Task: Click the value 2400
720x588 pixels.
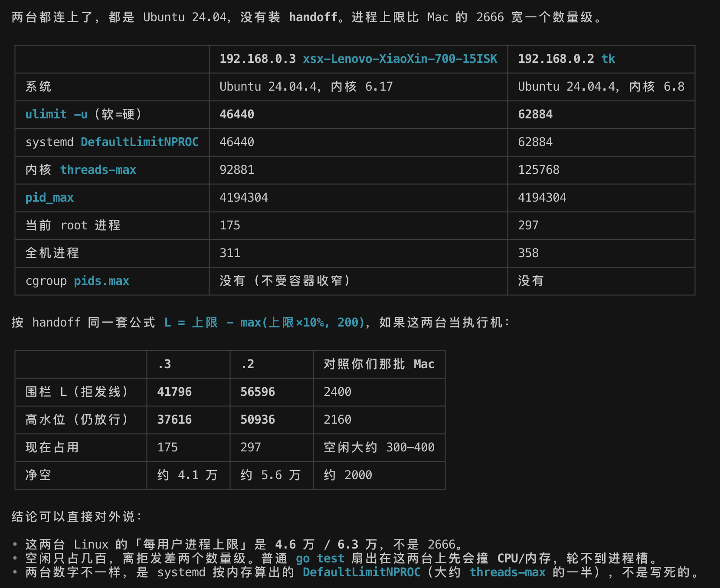Action: click(337, 392)
